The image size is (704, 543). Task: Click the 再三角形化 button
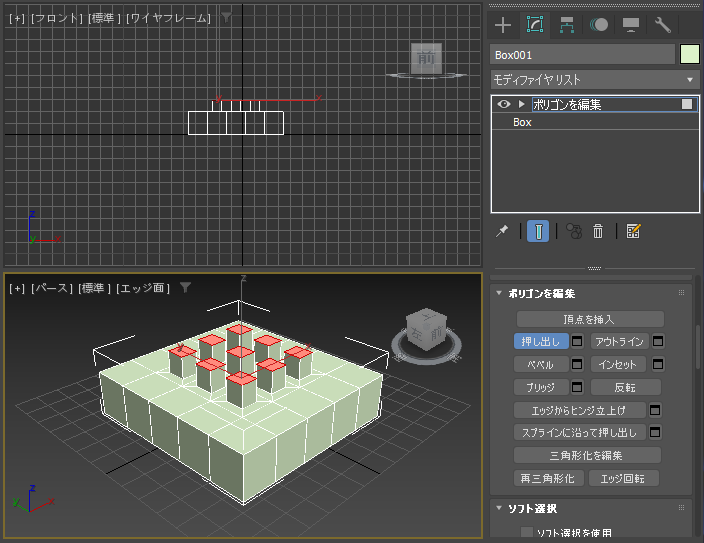pyautogui.click(x=549, y=478)
